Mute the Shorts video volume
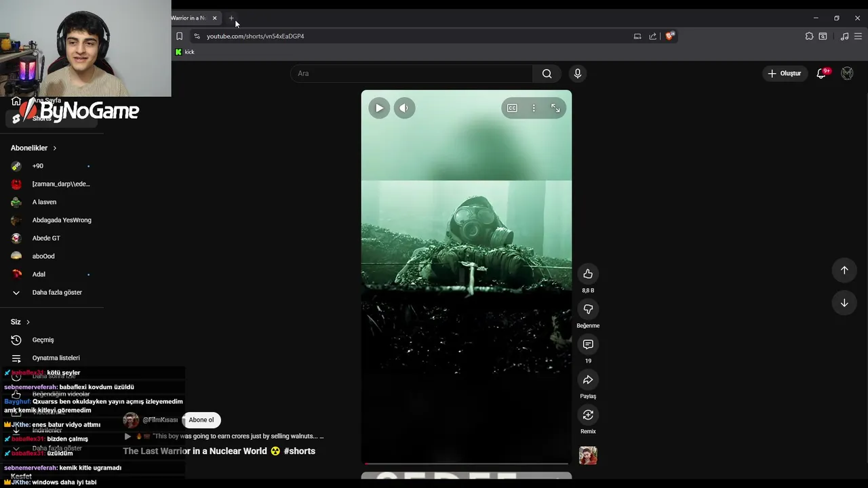This screenshot has width=868, height=488. coord(404,108)
